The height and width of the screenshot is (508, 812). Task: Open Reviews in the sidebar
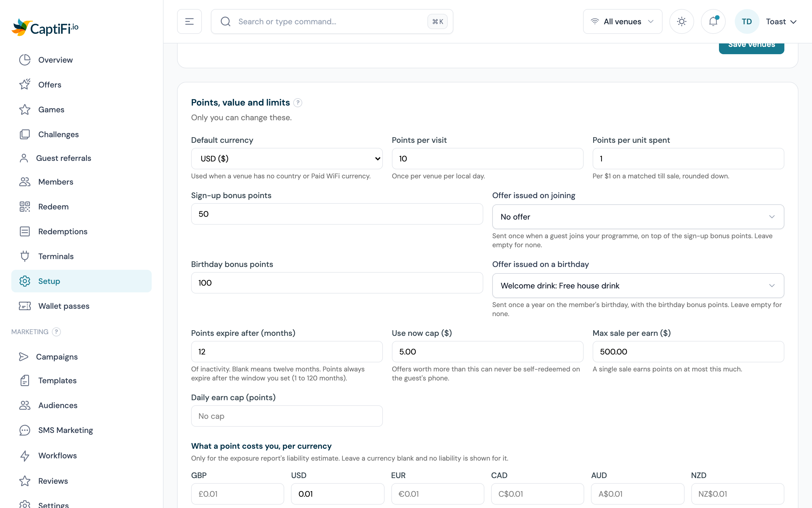[81, 481]
